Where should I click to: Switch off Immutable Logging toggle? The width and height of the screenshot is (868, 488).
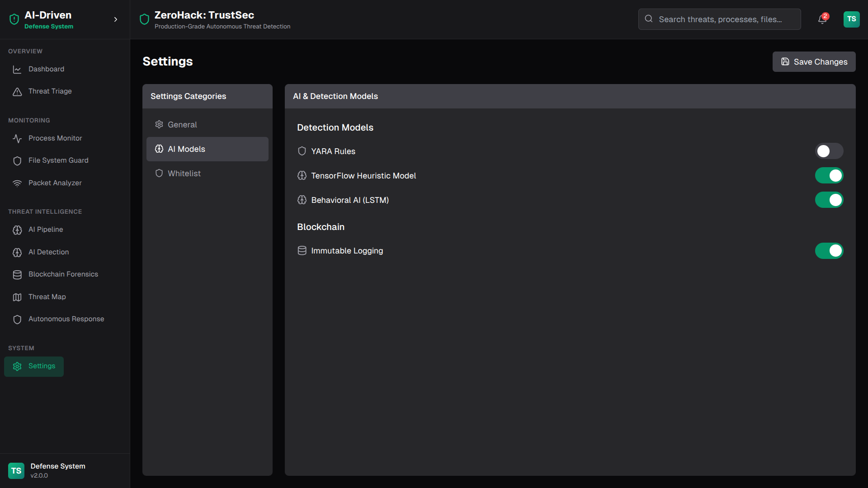pyautogui.click(x=829, y=251)
